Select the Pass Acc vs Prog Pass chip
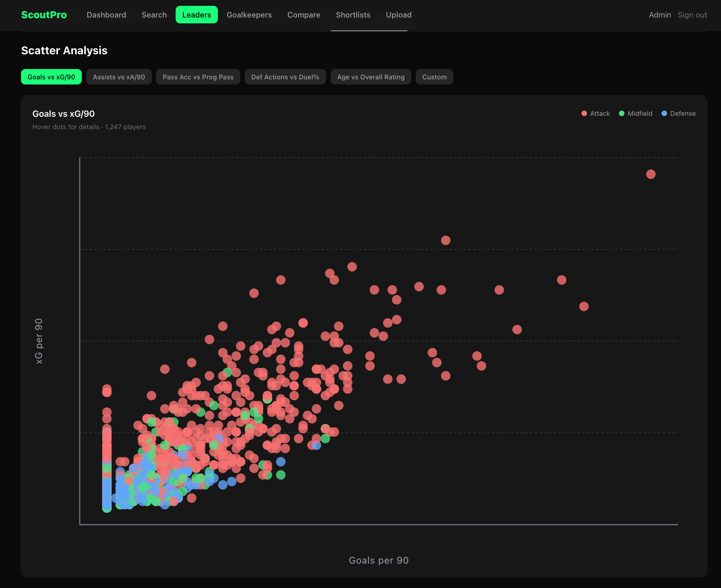This screenshot has width=721, height=588. pyautogui.click(x=198, y=77)
